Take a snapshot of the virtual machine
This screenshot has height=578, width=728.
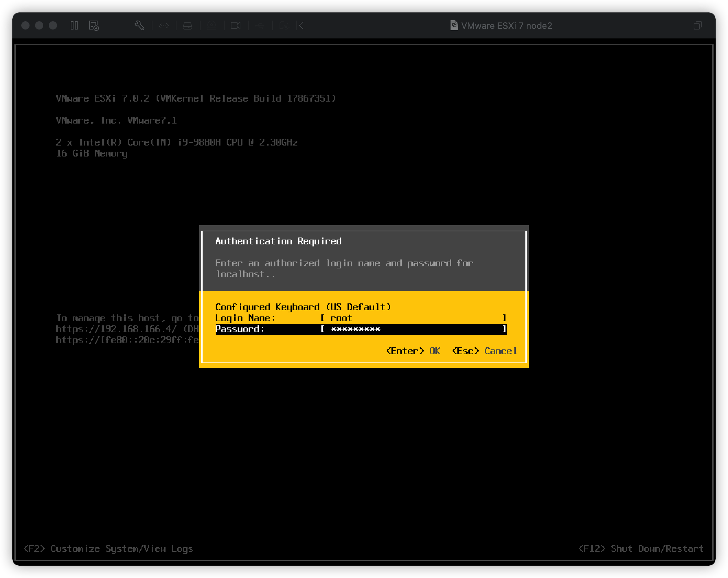tap(93, 26)
